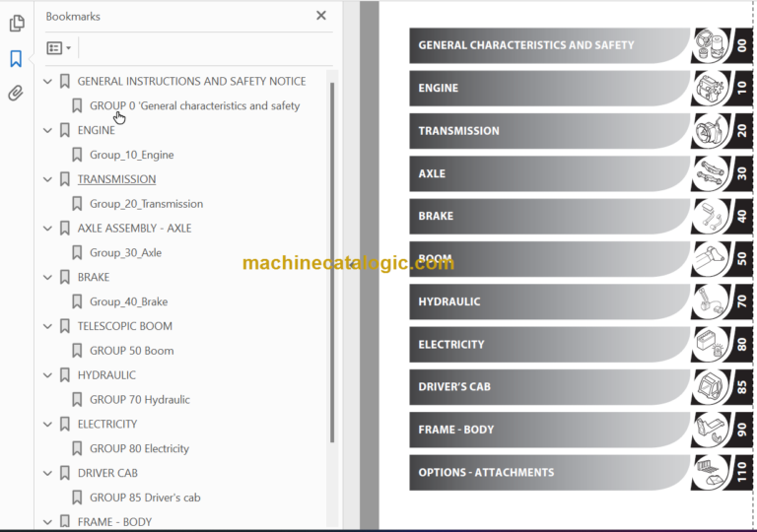Screen dimensions: 757x532
Task: Click the OPTIONS - ATTACHMENTS section 110 banner
Action: [581, 472]
